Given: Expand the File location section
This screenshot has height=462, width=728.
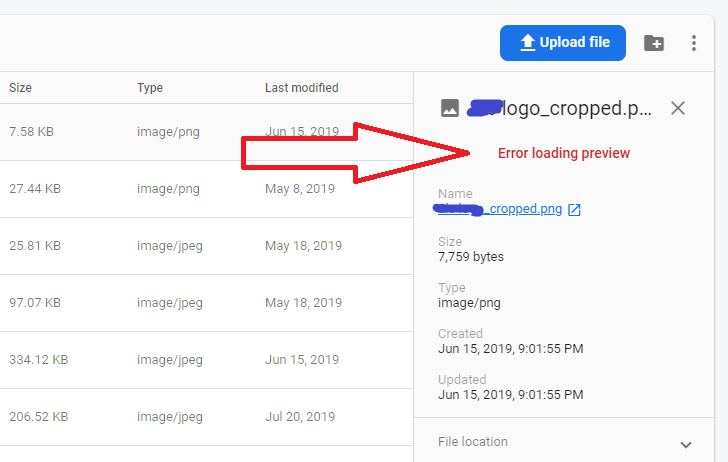Looking at the screenshot, I should tap(564, 442).
